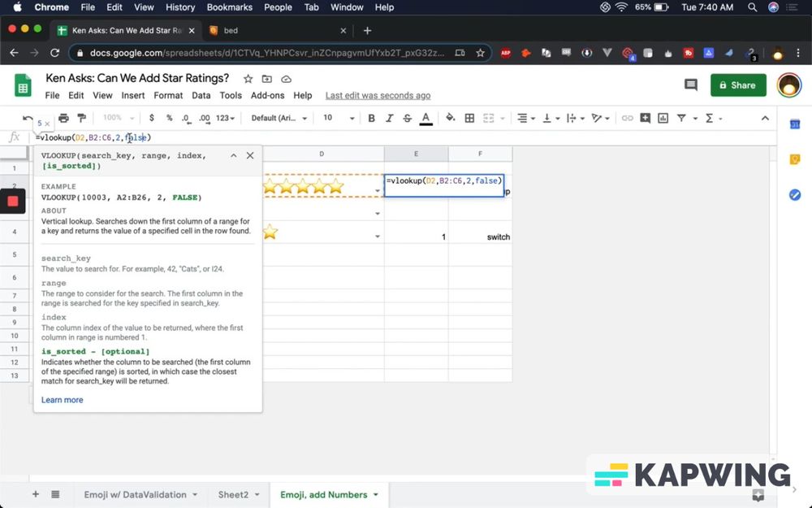This screenshot has height=508, width=812.
Task: Toggle bold formatting
Action: [371, 118]
